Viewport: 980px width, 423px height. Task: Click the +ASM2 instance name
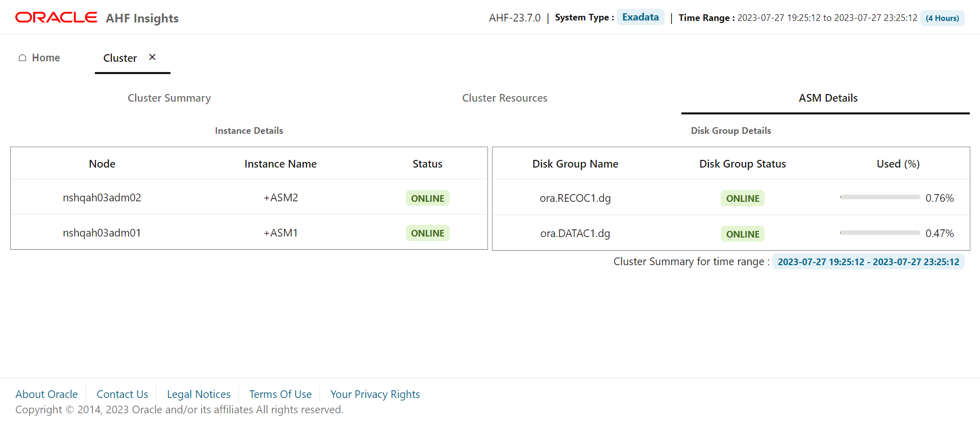(x=281, y=198)
